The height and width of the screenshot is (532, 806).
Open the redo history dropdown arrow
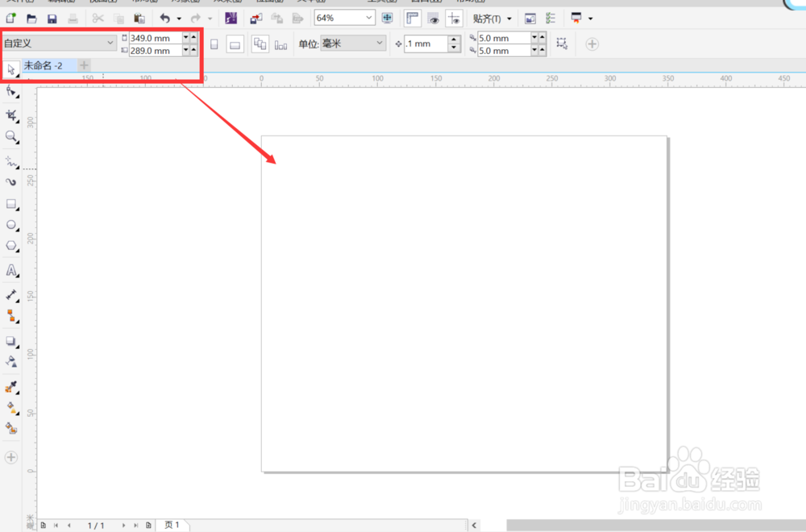point(210,19)
